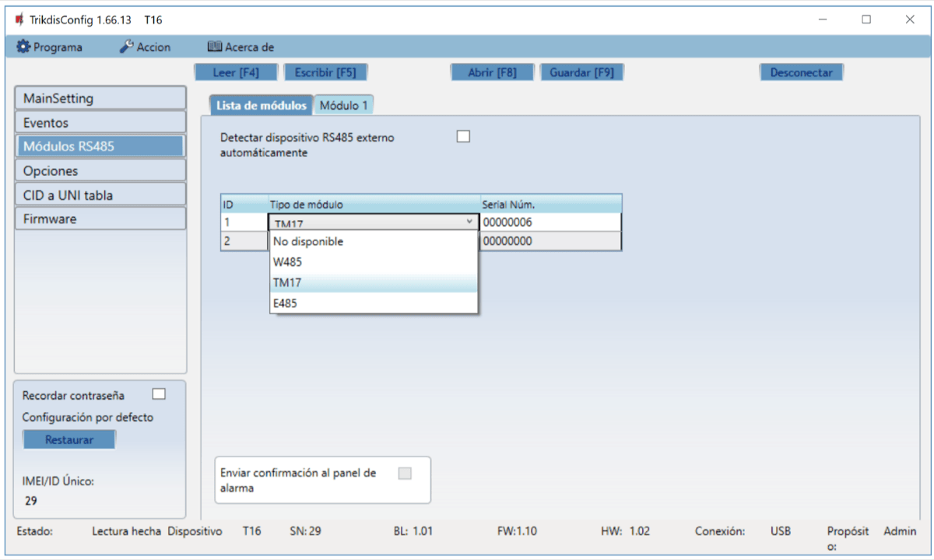Screen dimensions: 934x560
Task: Click Restaurar default configuration button
Action: [69, 439]
